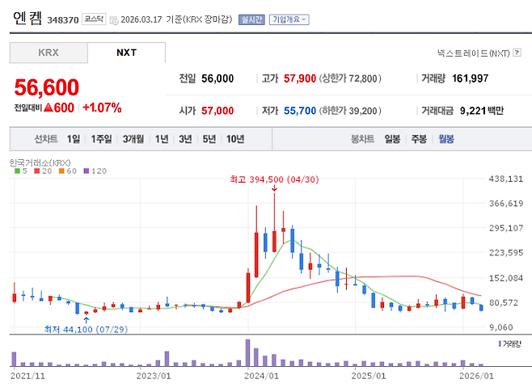Click the help icon next to 넥스트레이드(NXT)
Image resolution: width=532 pixels, height=392 pixels.
point(517,53)
